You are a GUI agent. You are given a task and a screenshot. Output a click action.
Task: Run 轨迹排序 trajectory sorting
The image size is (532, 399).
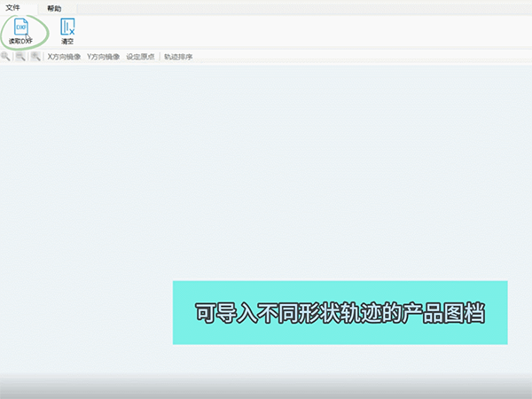(x=177, y=57)
